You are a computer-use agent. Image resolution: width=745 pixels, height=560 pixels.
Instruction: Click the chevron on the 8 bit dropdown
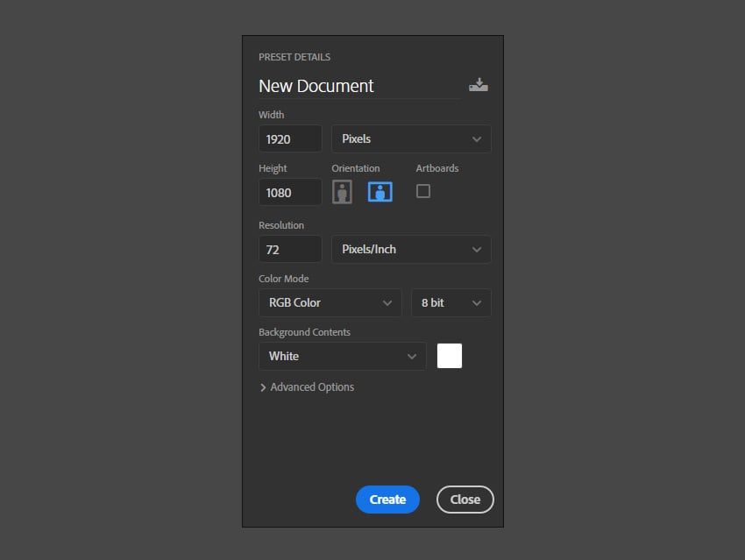point(476,302)
